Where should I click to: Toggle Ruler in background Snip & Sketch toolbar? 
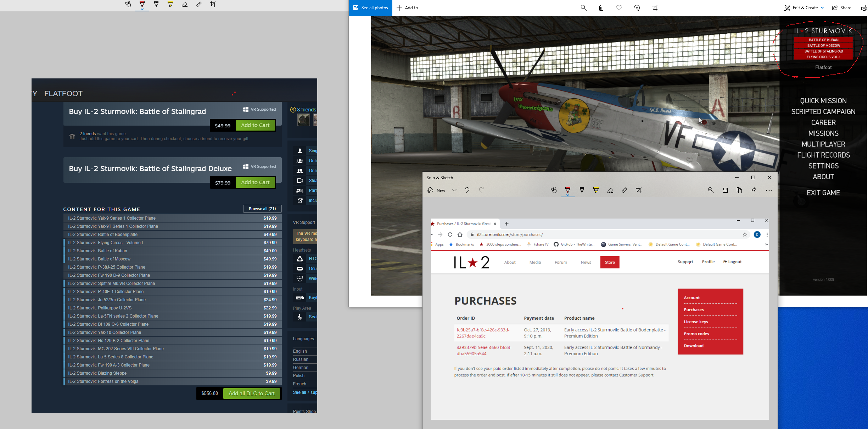tap(199, 5)
